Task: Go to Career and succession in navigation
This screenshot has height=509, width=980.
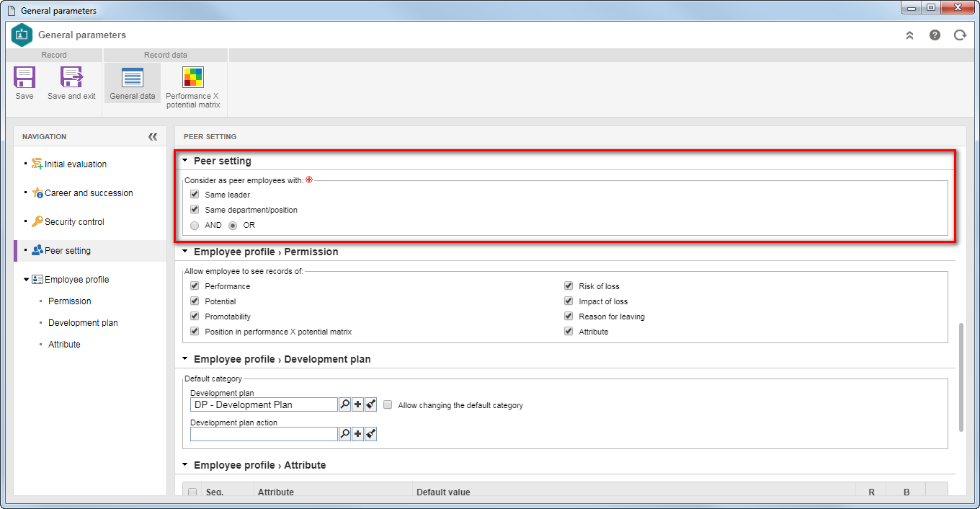Action: pyautogui.click(x=89, y=193)
